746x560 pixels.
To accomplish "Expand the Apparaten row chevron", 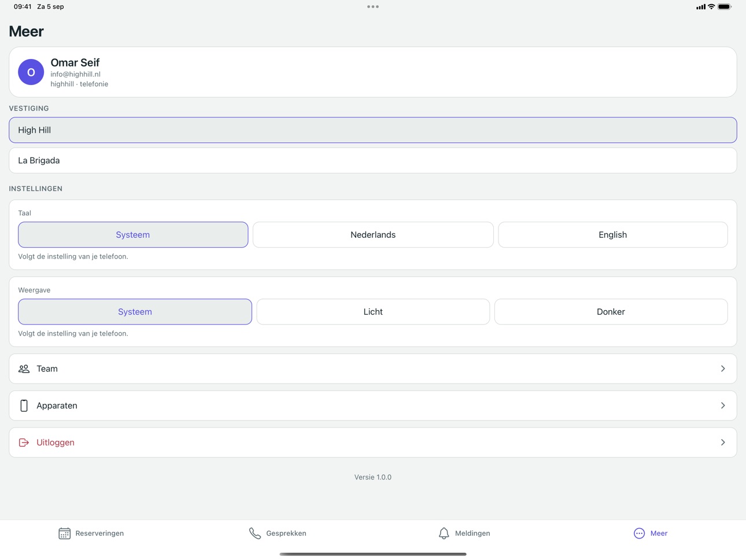I will pos(723,406).
